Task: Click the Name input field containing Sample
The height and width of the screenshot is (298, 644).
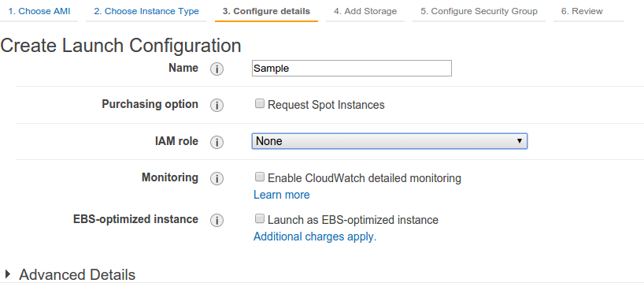Action: [352, 69]
